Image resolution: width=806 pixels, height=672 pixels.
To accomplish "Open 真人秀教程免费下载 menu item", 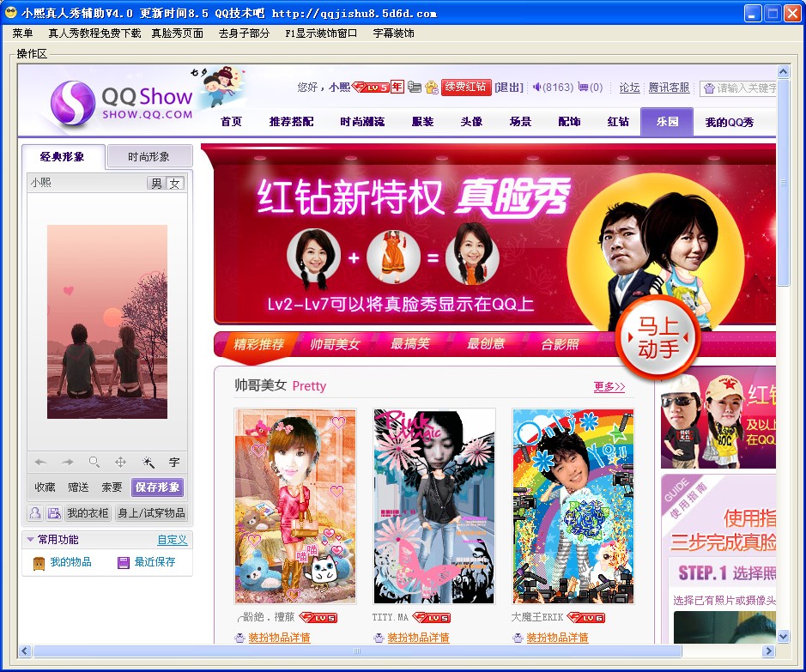I will [94, 33].
